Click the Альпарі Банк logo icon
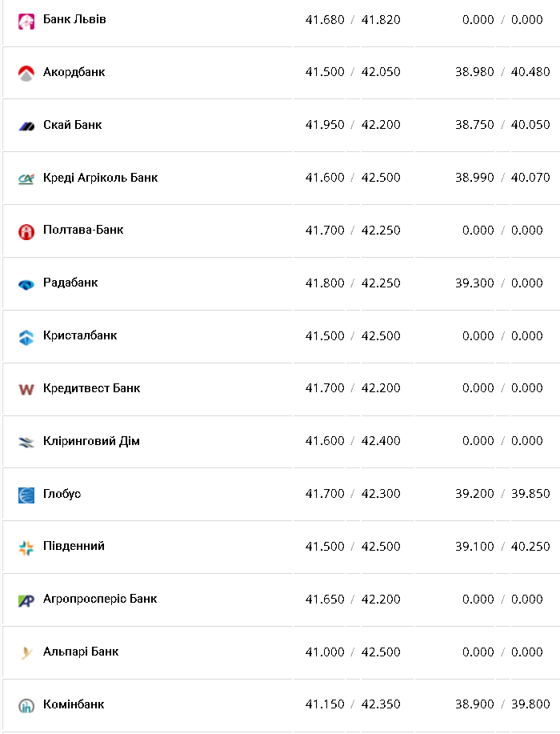Image resolution: width=560 pixels, height=734 pixels. click(26, 653)
